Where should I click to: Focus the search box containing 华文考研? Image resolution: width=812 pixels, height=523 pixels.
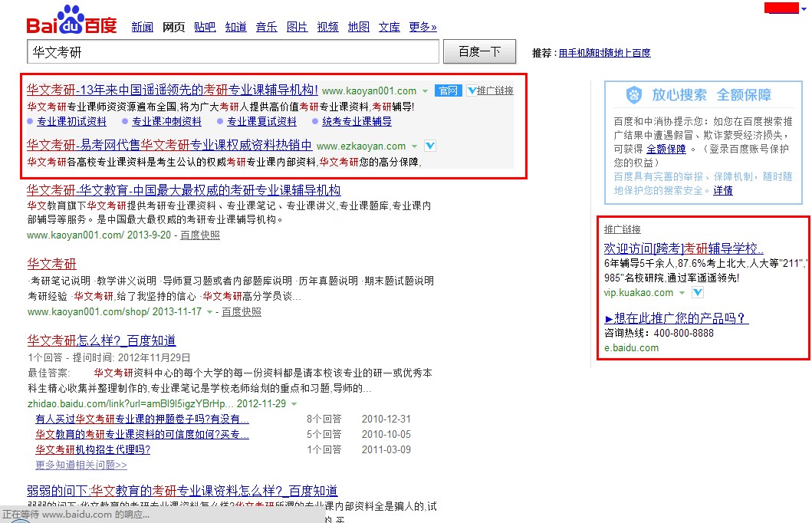pyautogui.click(x=233, y=52)
